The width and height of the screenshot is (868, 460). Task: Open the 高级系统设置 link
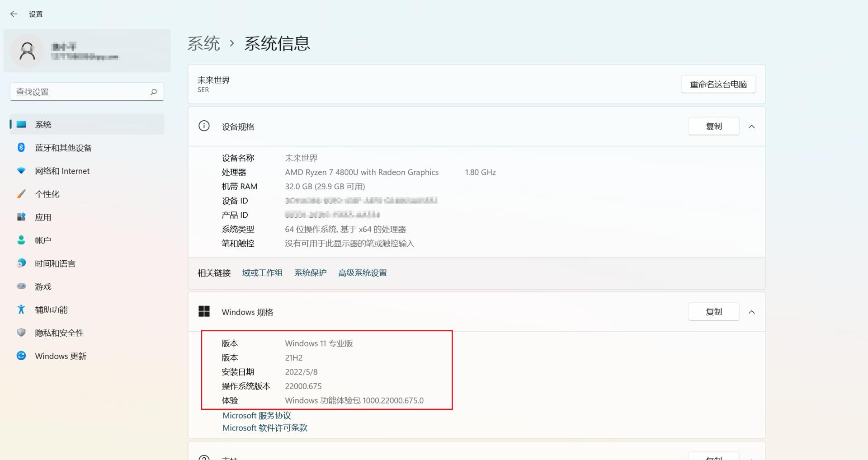pos(362,272)
